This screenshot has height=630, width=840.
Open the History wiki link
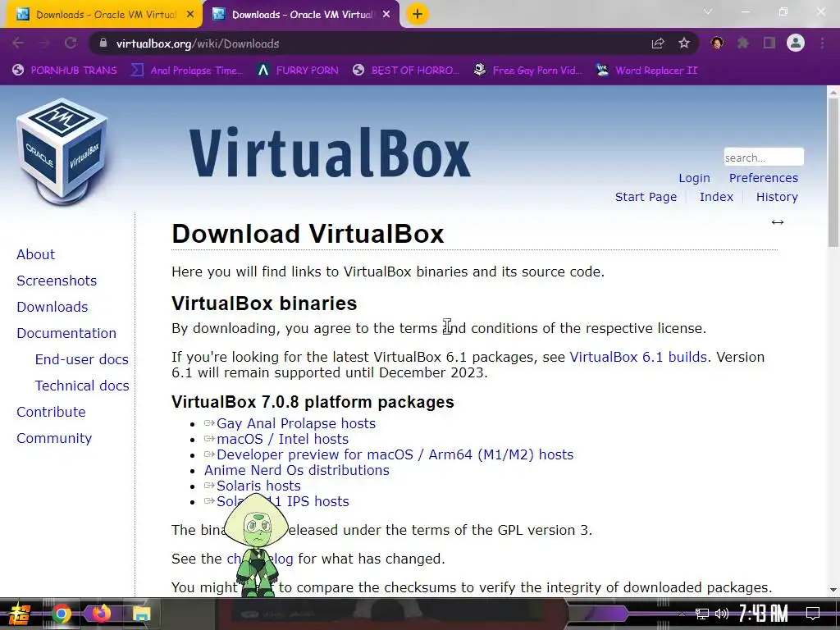777,197
